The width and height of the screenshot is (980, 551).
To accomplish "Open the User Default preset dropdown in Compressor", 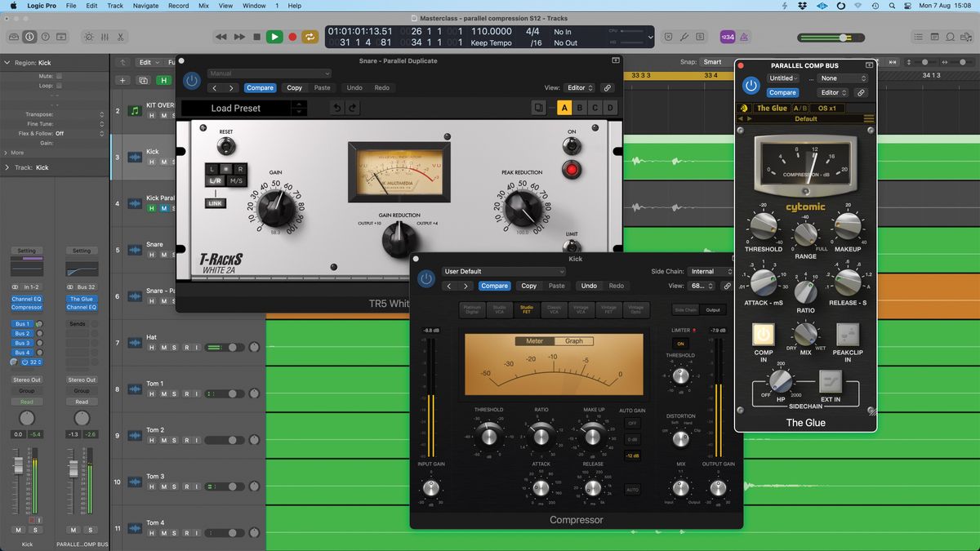I will click(x=504, y=270).
